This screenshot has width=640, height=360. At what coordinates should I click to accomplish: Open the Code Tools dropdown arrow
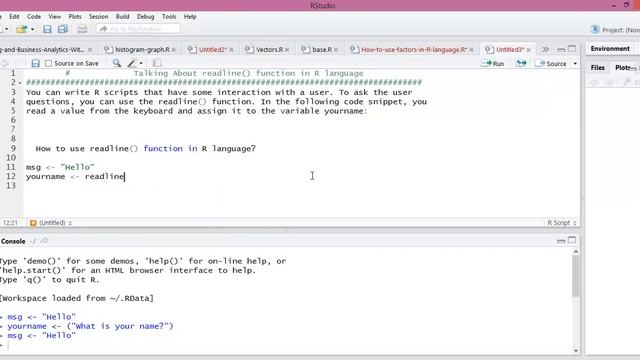point(141,63)
